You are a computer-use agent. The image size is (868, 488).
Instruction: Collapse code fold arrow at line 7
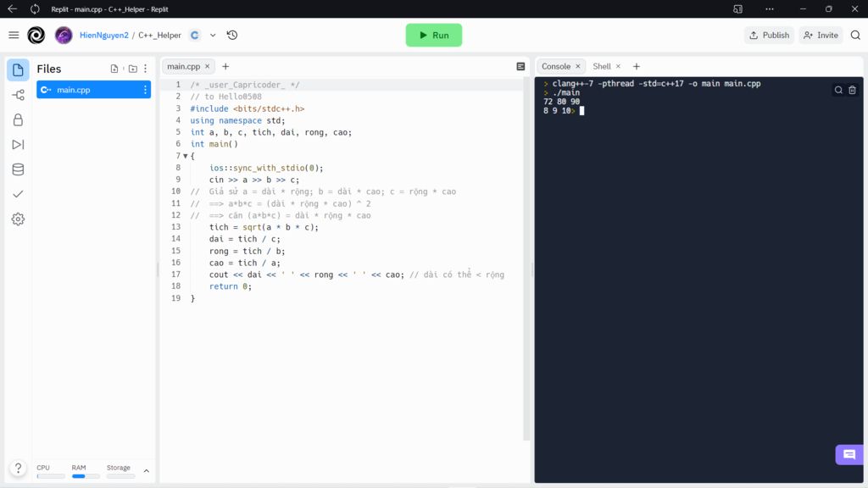(x=186, y=156)
